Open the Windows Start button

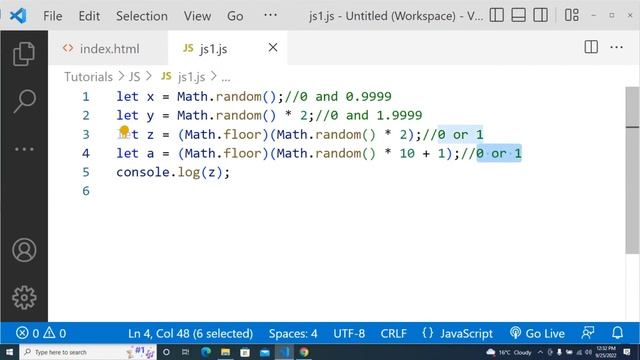(x=9, y=352)
